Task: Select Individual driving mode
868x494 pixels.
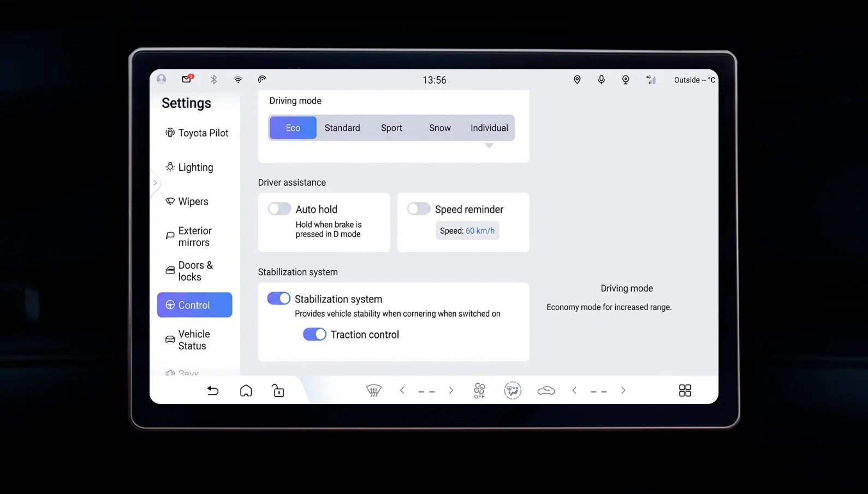Action: coord(489,128)
